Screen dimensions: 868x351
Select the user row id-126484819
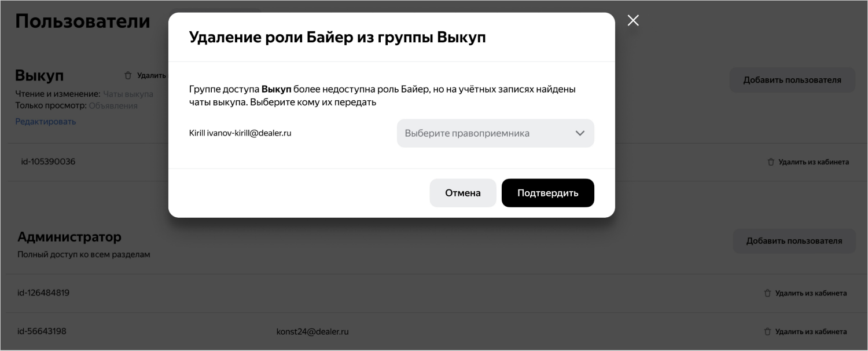tap(43, 293)
